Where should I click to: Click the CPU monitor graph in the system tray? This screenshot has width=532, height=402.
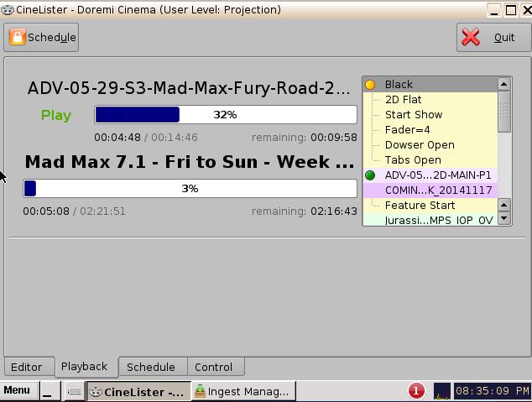(441, 391)
